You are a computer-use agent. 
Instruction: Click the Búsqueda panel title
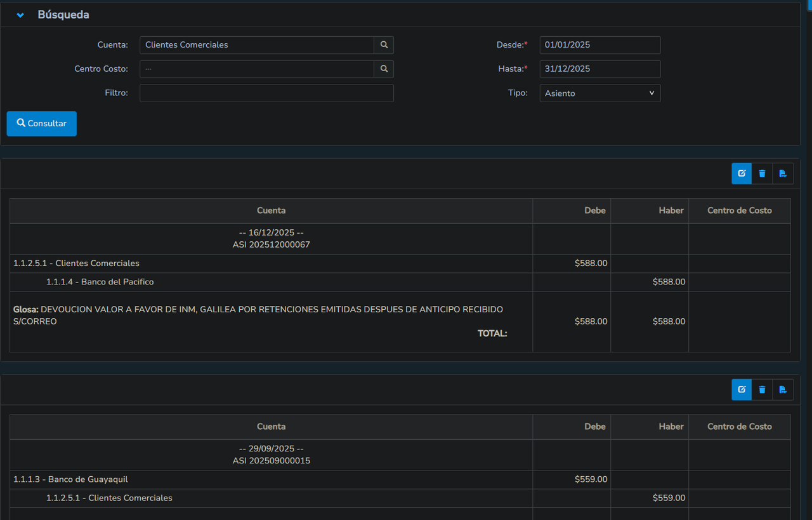[63, 15]
